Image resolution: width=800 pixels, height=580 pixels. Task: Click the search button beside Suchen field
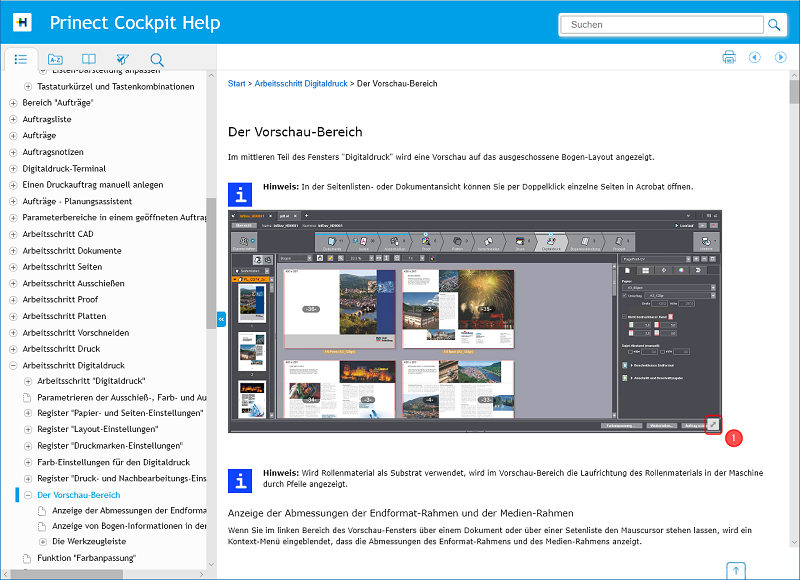774,24
